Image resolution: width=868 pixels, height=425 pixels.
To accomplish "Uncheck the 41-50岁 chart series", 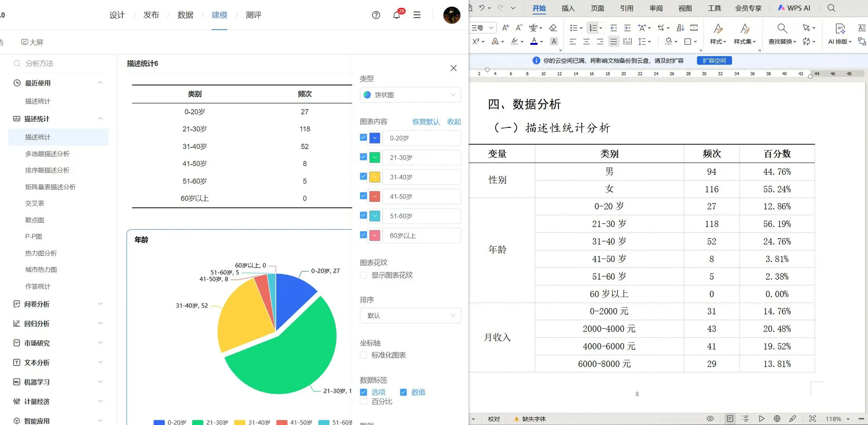I will [x=363, y=196].
